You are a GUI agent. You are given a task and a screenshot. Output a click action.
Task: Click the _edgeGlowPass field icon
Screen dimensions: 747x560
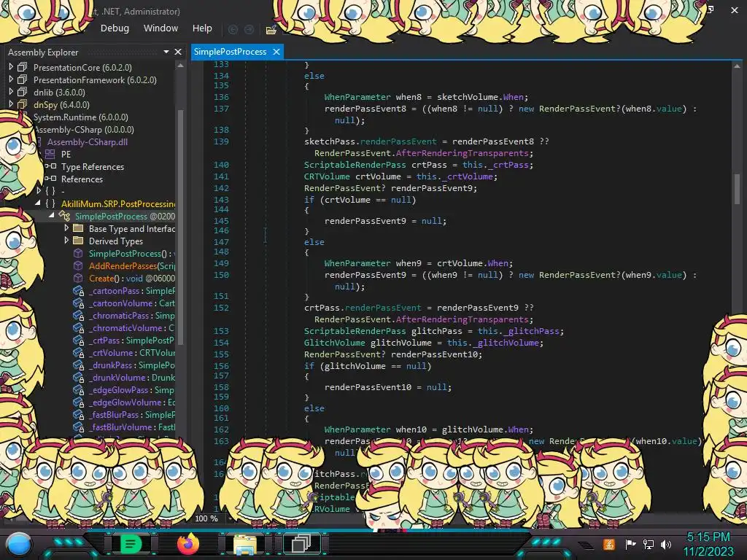[x=79, y=389]
